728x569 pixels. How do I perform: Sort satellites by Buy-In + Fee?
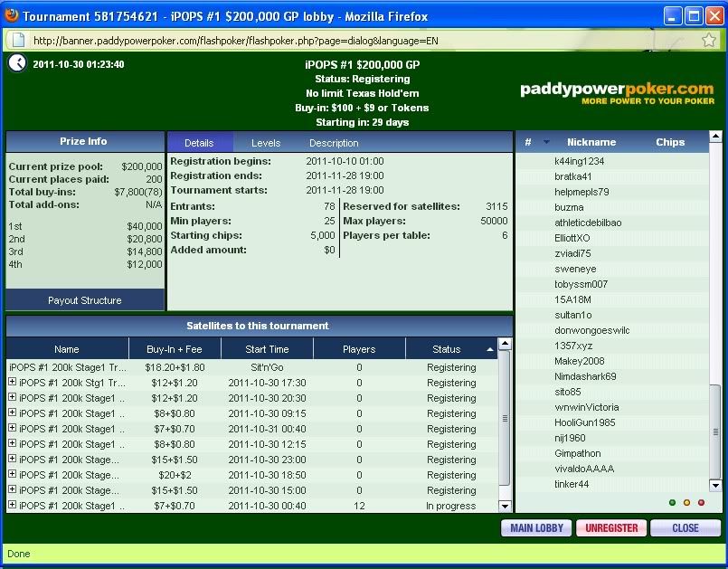175,349
